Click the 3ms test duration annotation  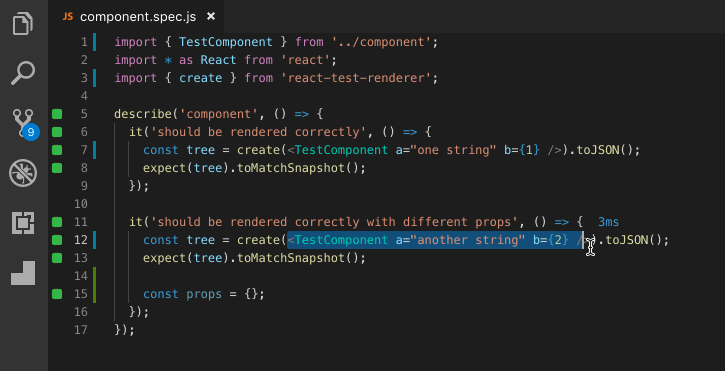(608, 222)
